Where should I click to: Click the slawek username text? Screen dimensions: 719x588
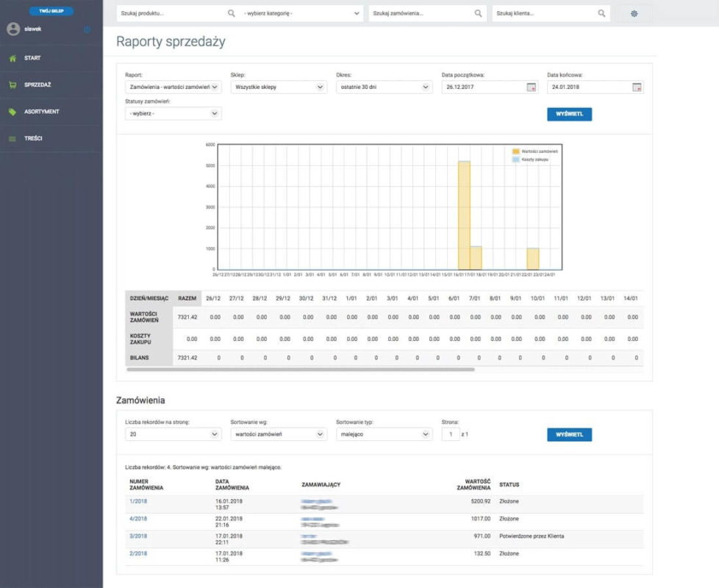click(x=33, y=29)
